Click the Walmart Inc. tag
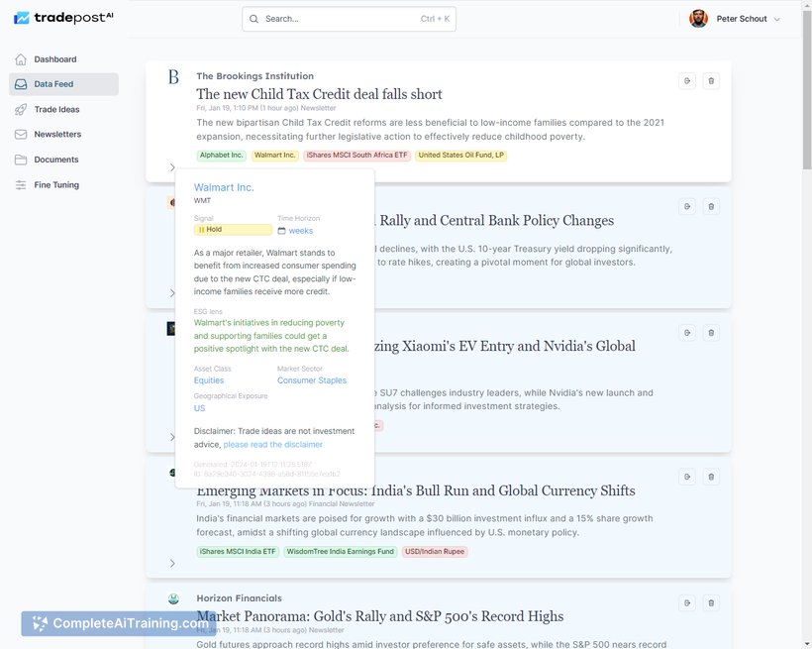The height and width of the screenshot is (649, 812). coord(275,155)
